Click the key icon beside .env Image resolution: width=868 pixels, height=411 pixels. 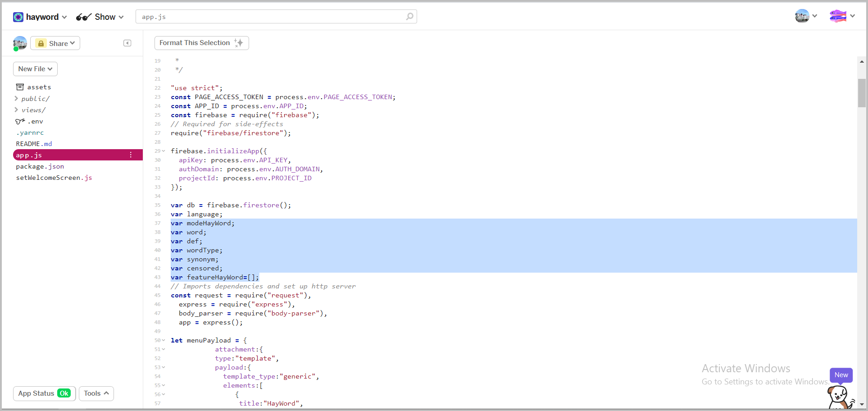click(x=20, y=121)
